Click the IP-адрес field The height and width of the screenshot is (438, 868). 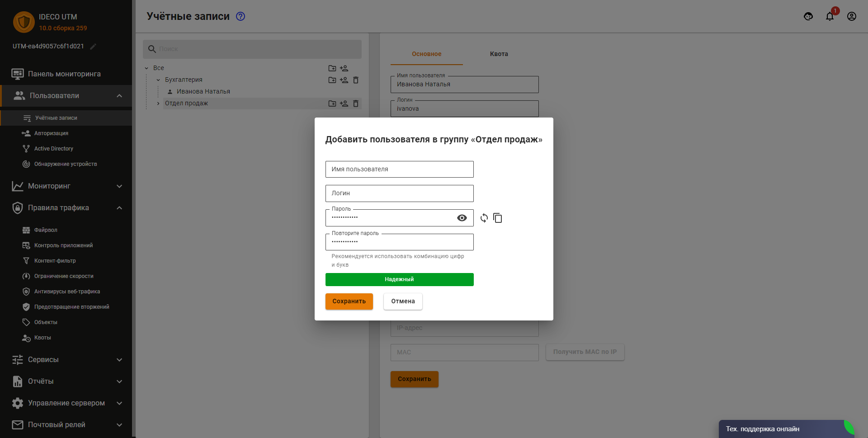pyautogui.click(x=465, y=328)
